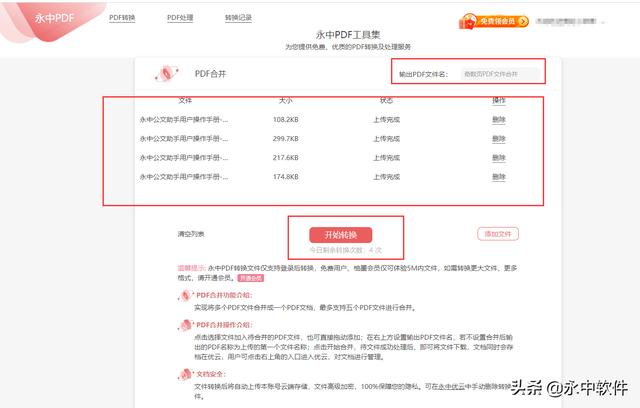Click the 永中PDF logo

click(x=54, y=18)
